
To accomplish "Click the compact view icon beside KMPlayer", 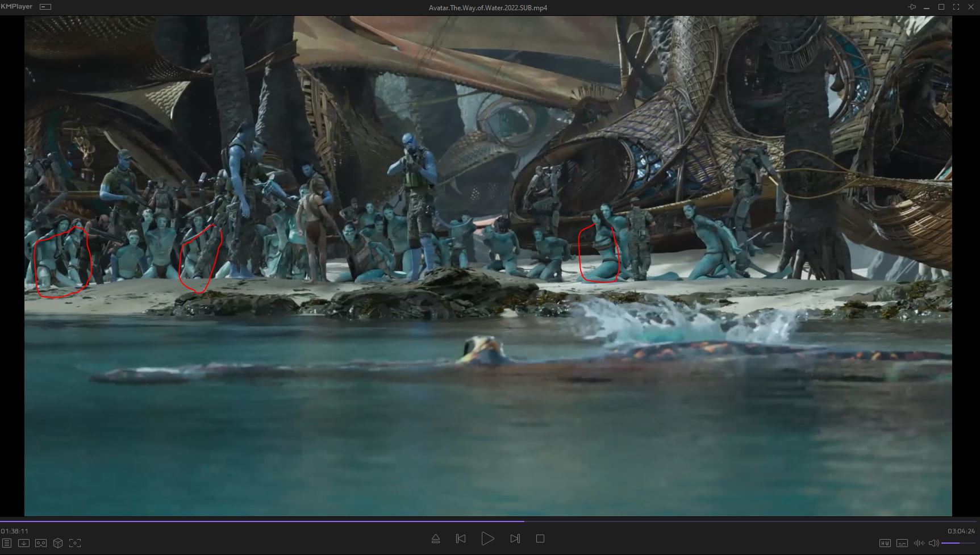I will [45, 7].
